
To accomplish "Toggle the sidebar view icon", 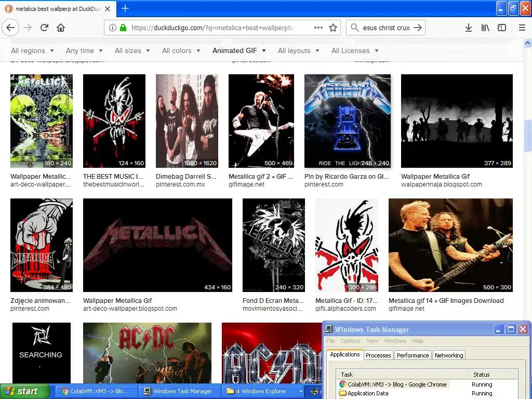I will [501, 28].
